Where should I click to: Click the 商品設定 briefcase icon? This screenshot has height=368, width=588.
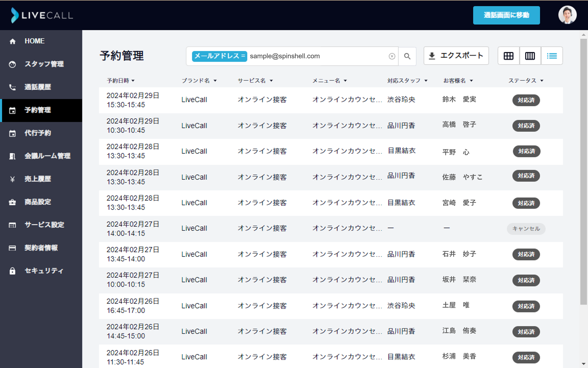(12, 202)
